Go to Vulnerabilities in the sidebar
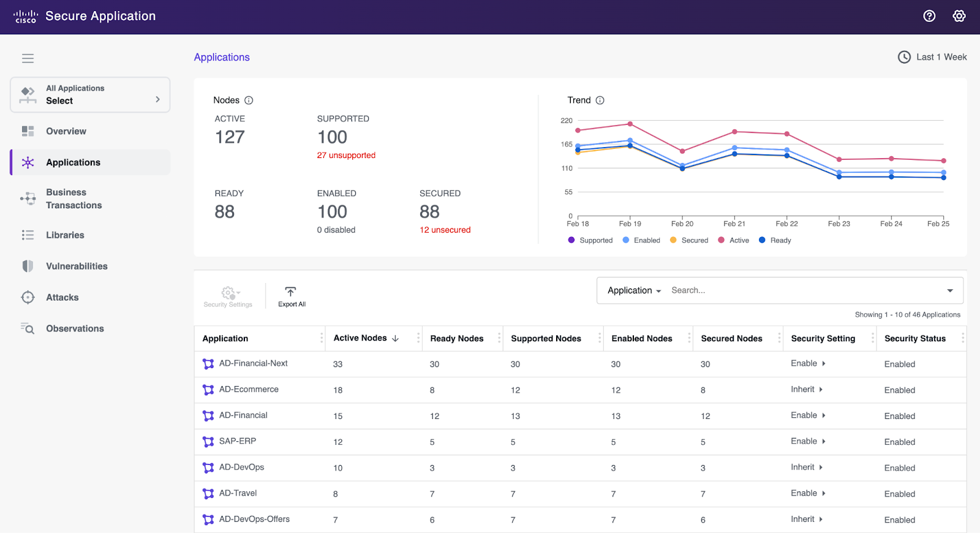The height and width of the screenshot is (533, 980). pos(77,266)
